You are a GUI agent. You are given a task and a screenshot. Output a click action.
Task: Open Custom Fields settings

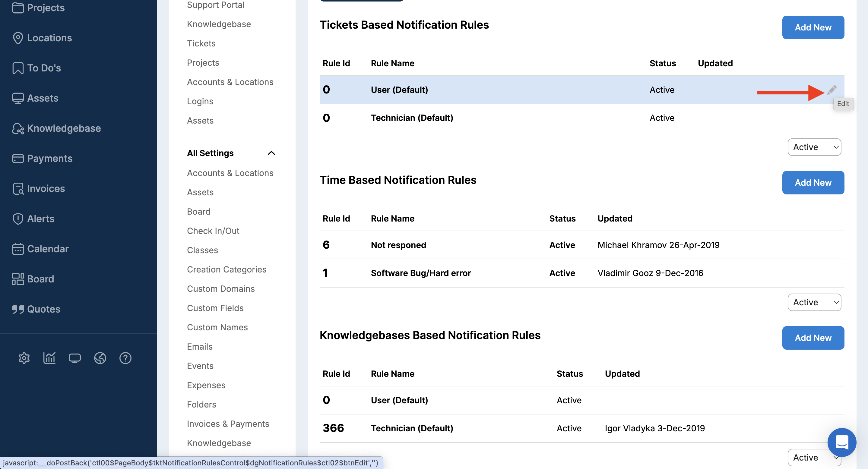point(215,308)
